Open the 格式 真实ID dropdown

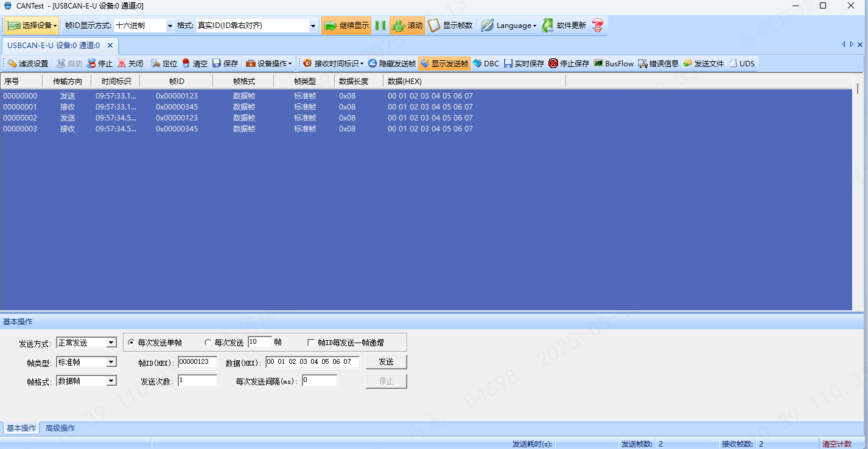pyautogui.click(x=313, y=26)
